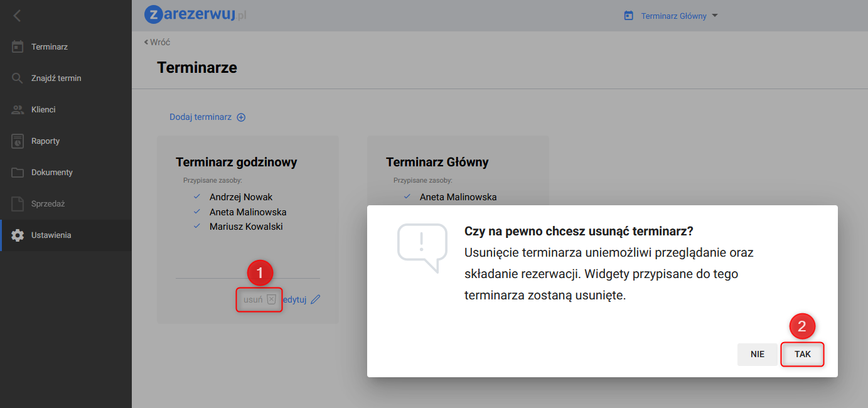Click the Raporty report icon
This screenshot has height=408, width=868.
[18, 141]
